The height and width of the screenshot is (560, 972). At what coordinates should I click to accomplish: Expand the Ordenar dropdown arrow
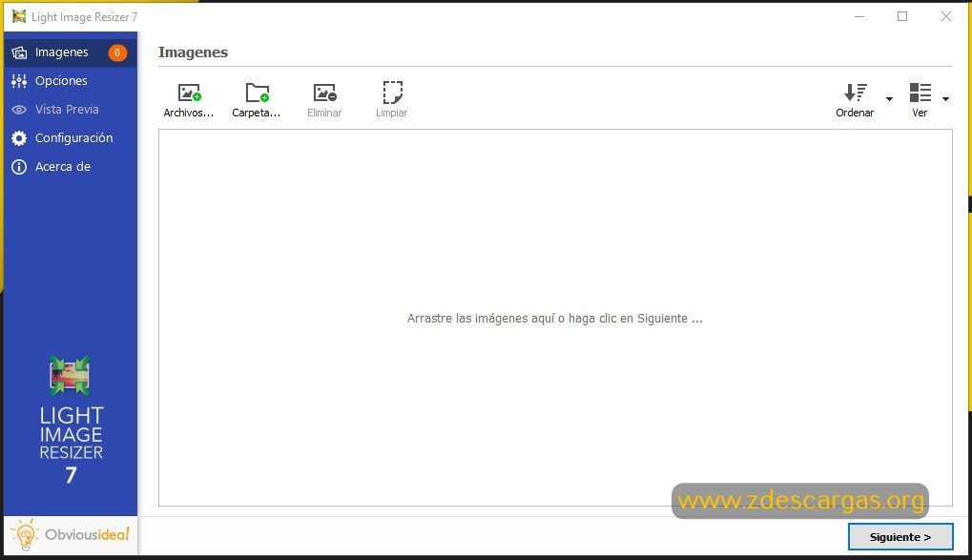pyautogui.click(x=889, y=99)
